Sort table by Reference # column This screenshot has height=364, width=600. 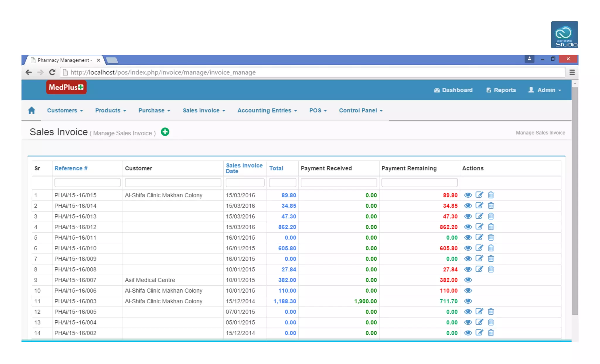click(71, 168)
